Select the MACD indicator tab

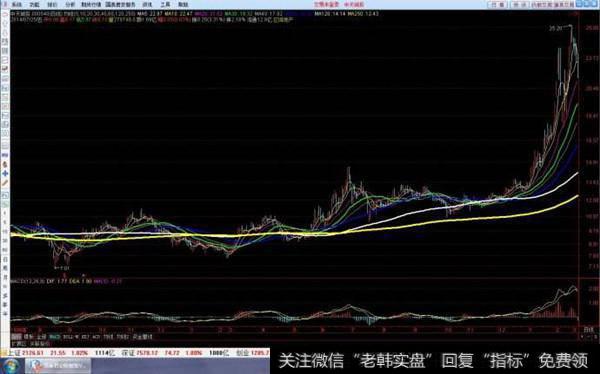pos(55,337)
